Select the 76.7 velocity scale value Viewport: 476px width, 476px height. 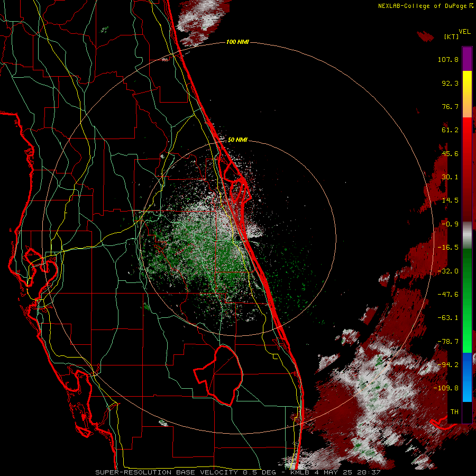(450, 106)
